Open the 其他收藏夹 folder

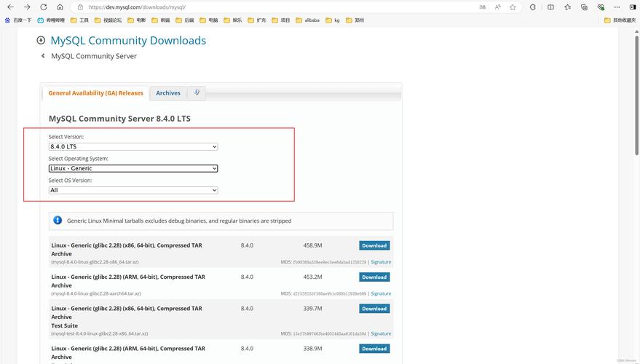620,20
